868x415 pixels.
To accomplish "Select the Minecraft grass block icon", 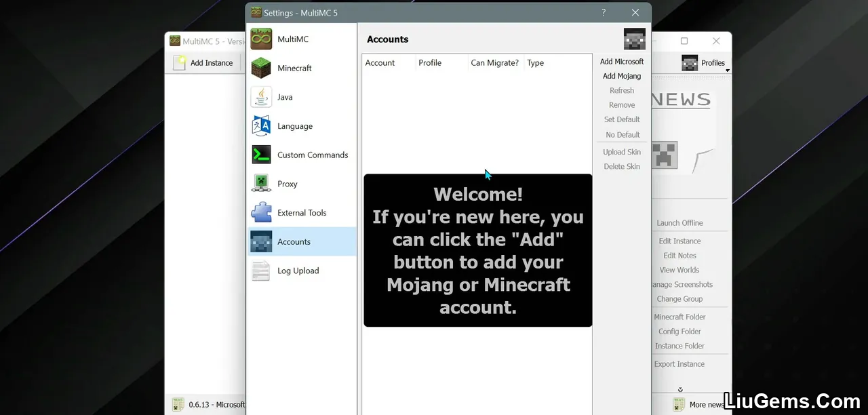I will point(261,68).
